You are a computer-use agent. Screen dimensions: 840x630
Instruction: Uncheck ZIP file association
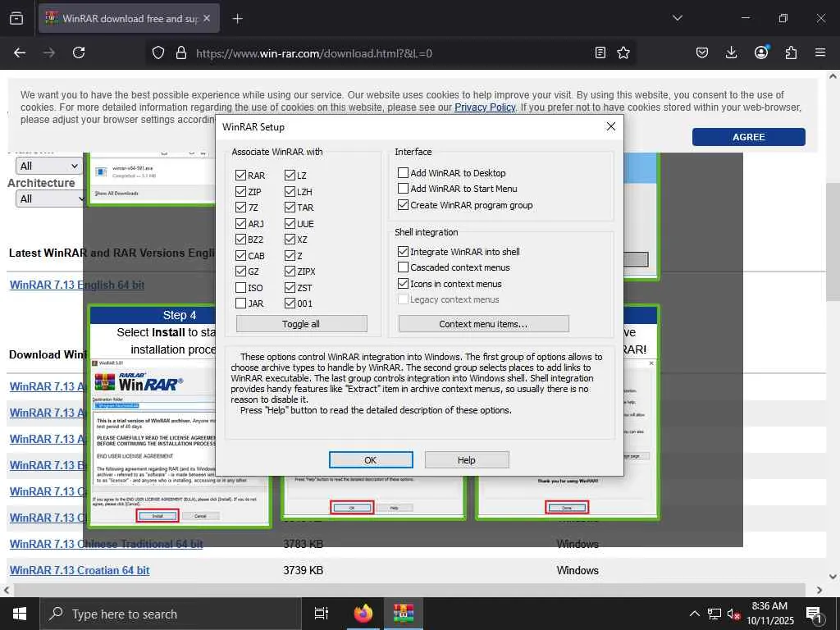(240, 191)
